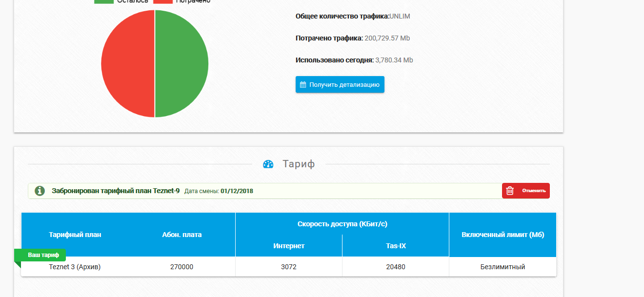
Task: Select the red half of the pie chart
Action: click(x=128, y=63)
